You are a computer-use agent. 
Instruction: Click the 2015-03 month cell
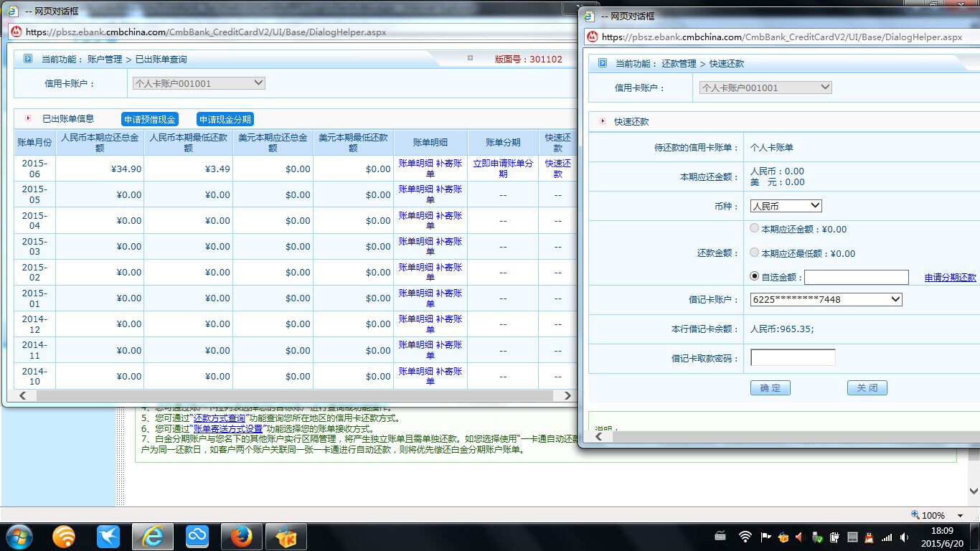click(34, 246)
